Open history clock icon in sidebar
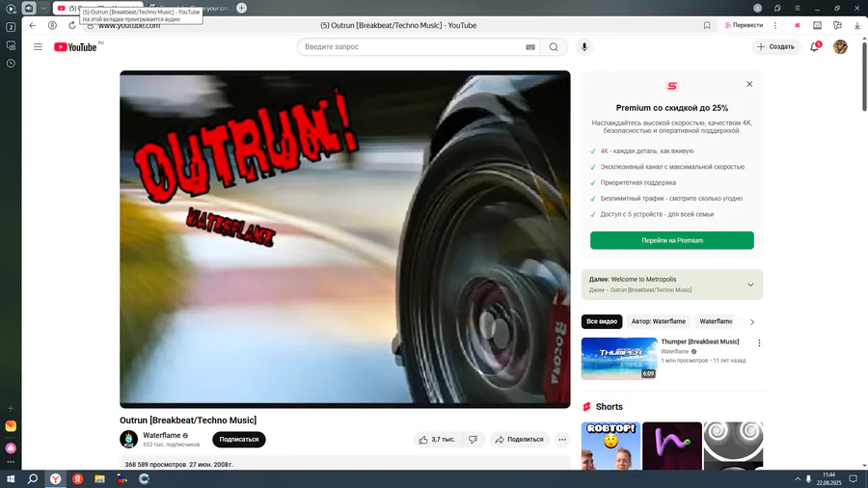The image size is (868, 488). click(11, 64)
